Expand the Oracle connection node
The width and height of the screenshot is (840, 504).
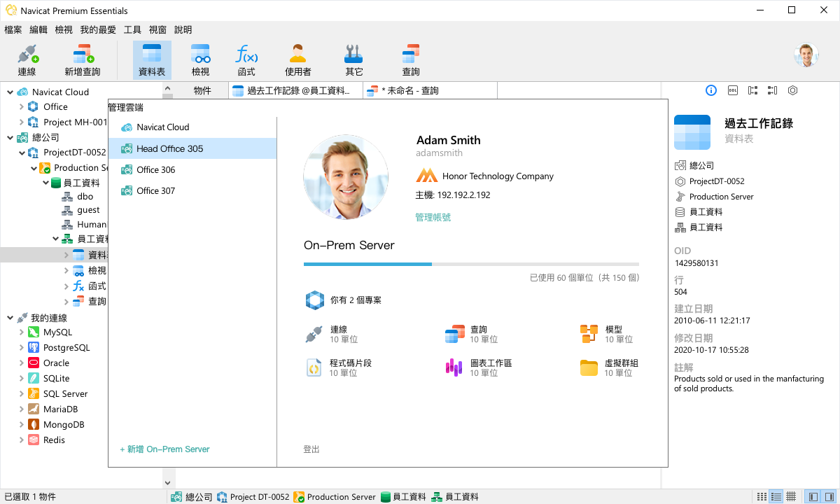coord(21,363)
